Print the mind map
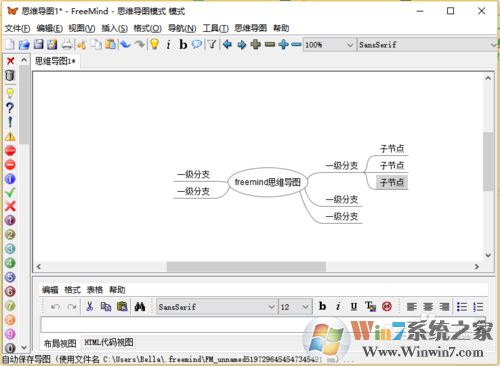The width and height of the screenshot is (500, 366). [67, 44]
